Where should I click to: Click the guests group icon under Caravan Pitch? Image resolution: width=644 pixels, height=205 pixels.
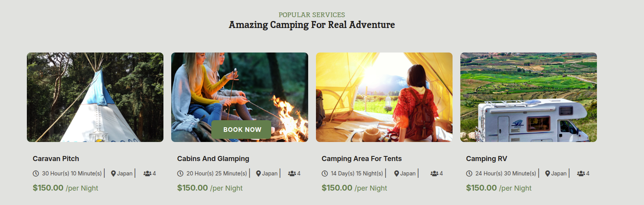(147, 173)
